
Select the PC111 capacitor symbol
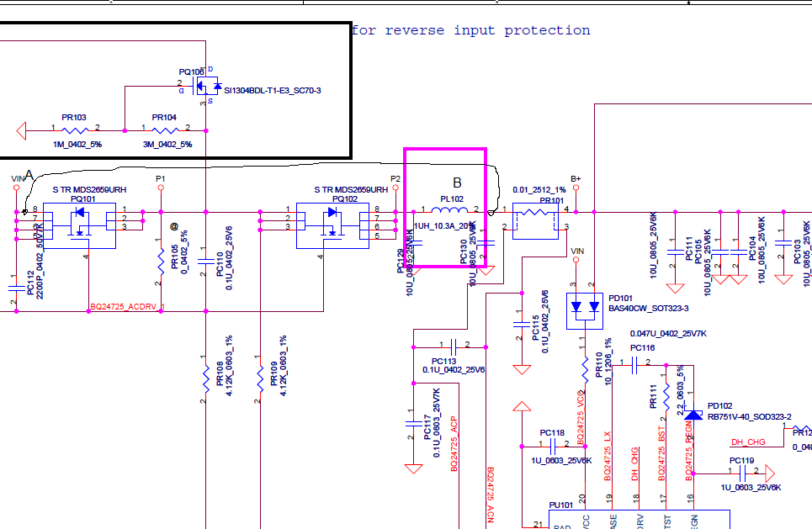pos(676,252)
